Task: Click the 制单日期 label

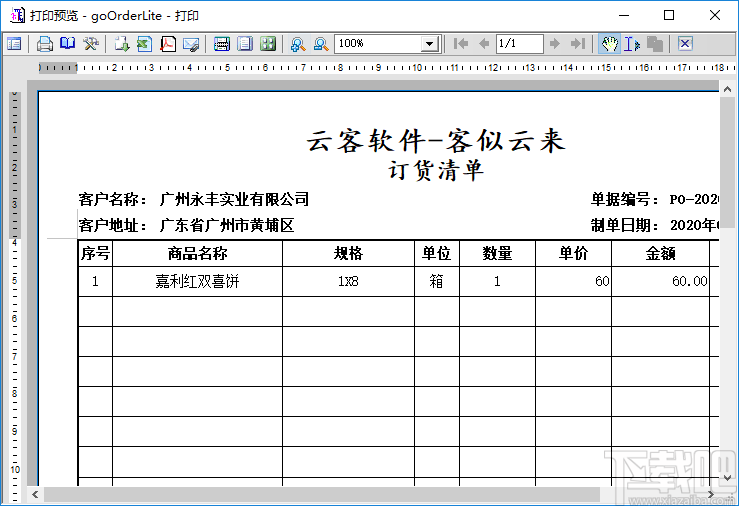Action: [x=624, y=225]
